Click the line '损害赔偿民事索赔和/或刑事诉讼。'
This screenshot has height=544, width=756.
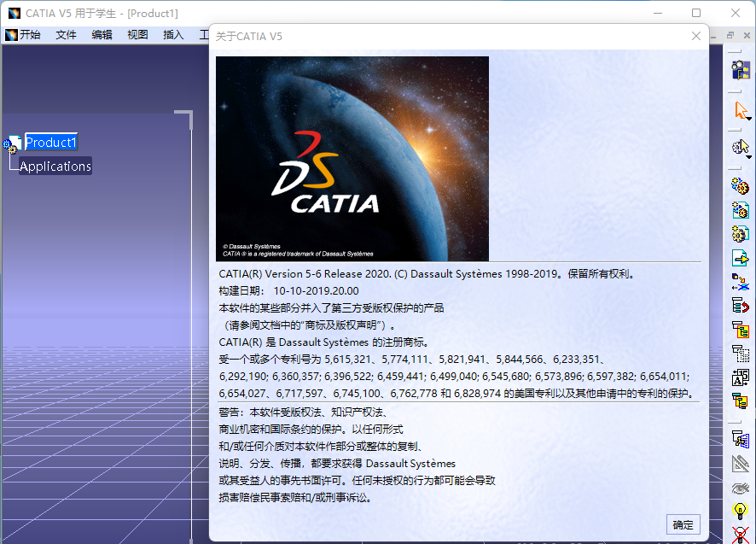click(x=296, y=498)
